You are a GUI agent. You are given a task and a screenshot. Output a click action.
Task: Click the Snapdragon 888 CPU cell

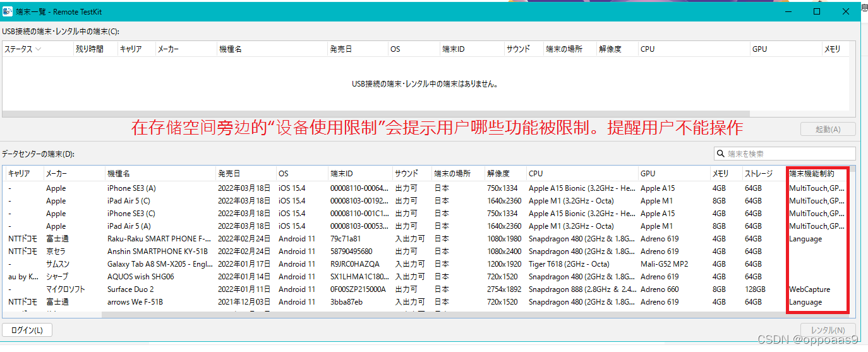tap(581, 289)
